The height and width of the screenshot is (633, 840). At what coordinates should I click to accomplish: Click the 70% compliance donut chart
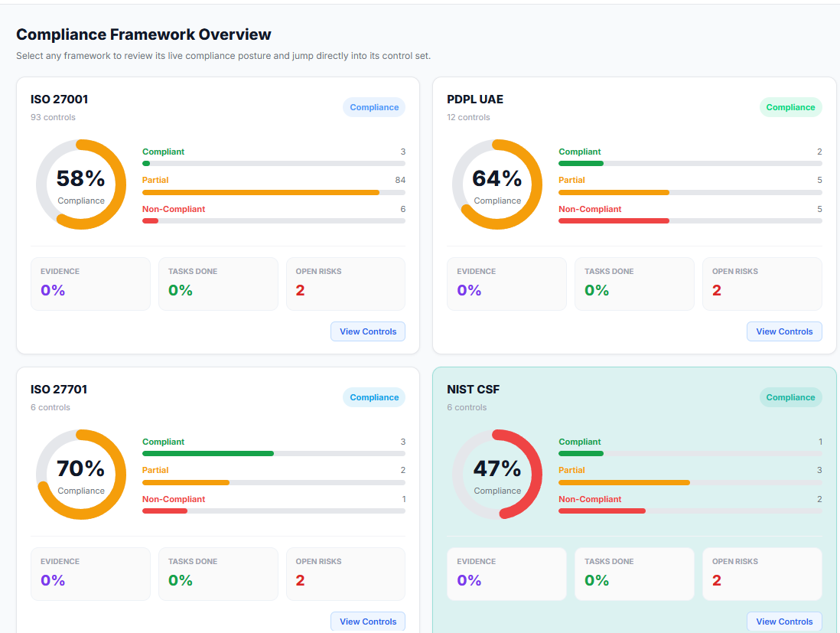point(81,475)
